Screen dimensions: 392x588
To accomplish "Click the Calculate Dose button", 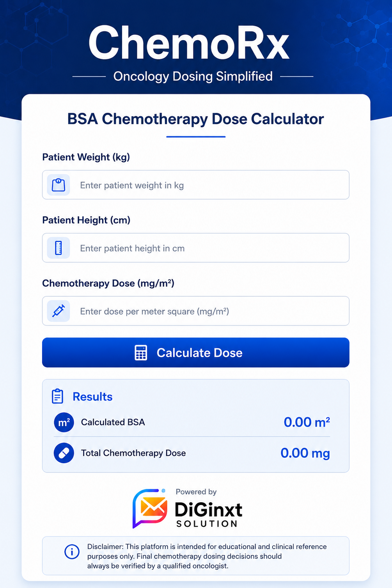I will point(196,352).
